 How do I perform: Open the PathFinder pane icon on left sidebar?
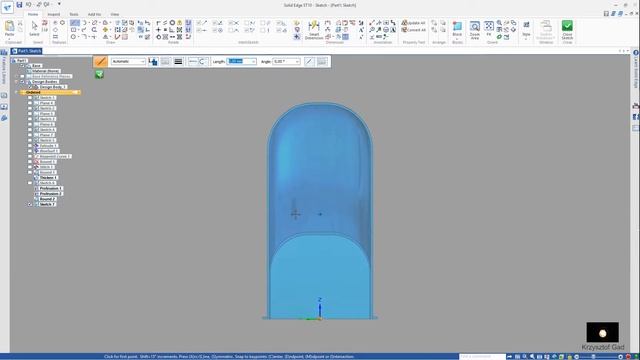[x=4, y=52]
